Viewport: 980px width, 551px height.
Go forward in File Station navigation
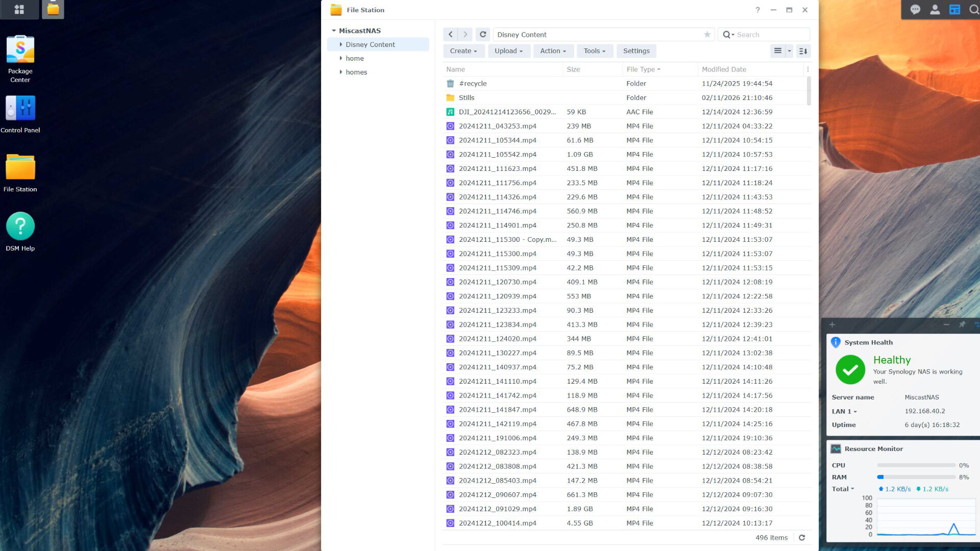(x=465, y=35)
